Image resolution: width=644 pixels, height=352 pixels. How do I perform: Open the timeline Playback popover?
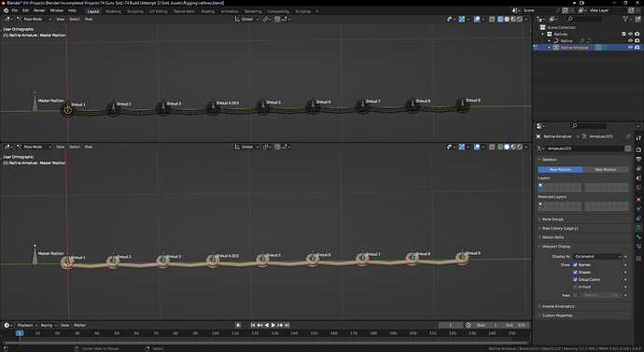(27, 325)
